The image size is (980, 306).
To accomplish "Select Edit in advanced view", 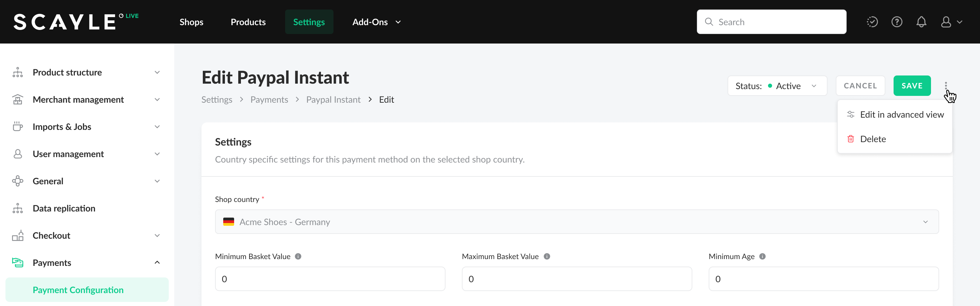I will [901, 115].
